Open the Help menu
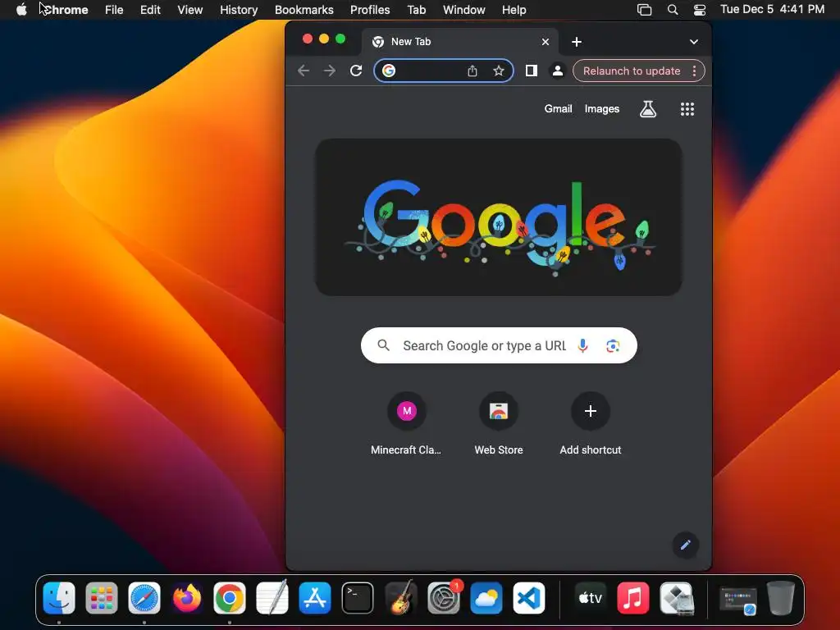The width and height of the screenshot is (840, 630). click(514, 10)
